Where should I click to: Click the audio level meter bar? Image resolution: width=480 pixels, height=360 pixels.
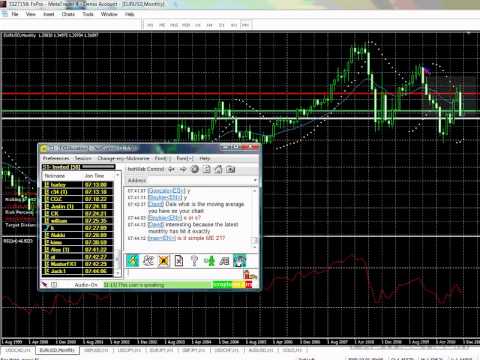click(232, 285)
